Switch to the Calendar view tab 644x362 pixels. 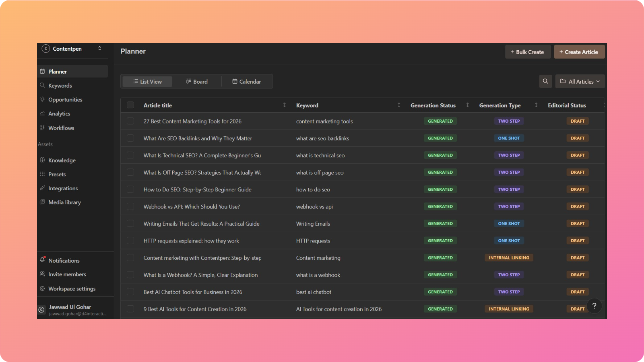click(247, 82)
